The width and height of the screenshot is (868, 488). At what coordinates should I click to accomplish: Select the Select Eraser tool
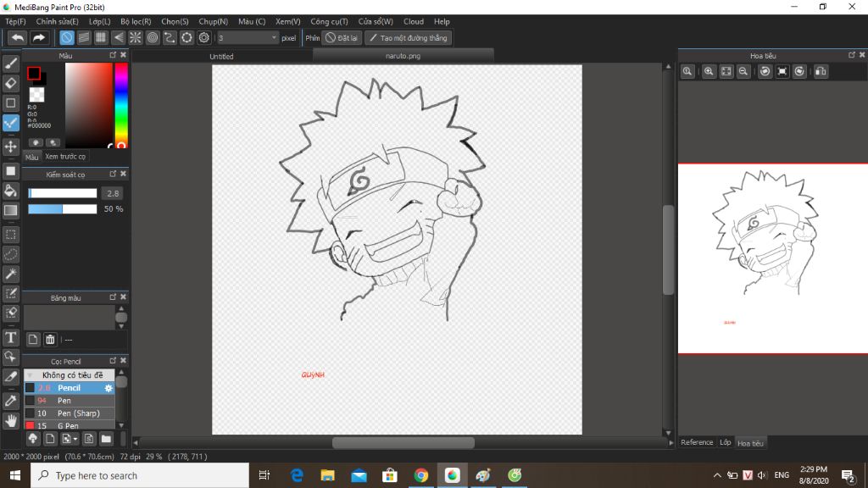10,313
